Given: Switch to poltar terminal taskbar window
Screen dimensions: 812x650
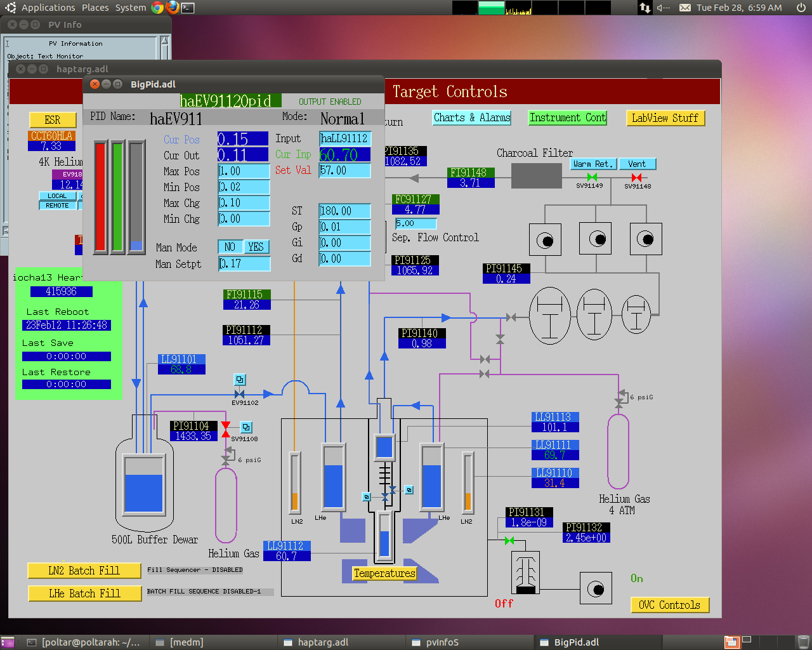Looking at the screenshot, I should coord(84,642).
